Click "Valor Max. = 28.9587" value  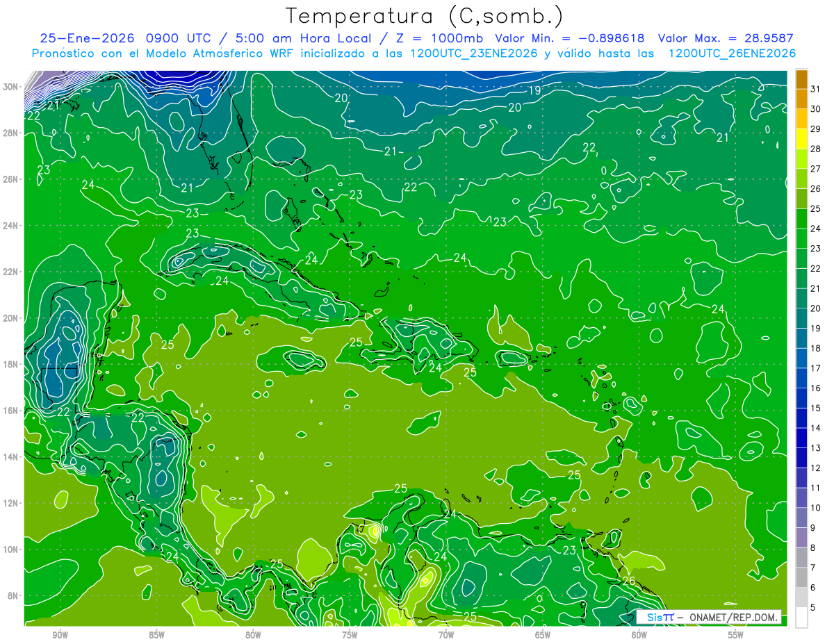click(726, 38)
